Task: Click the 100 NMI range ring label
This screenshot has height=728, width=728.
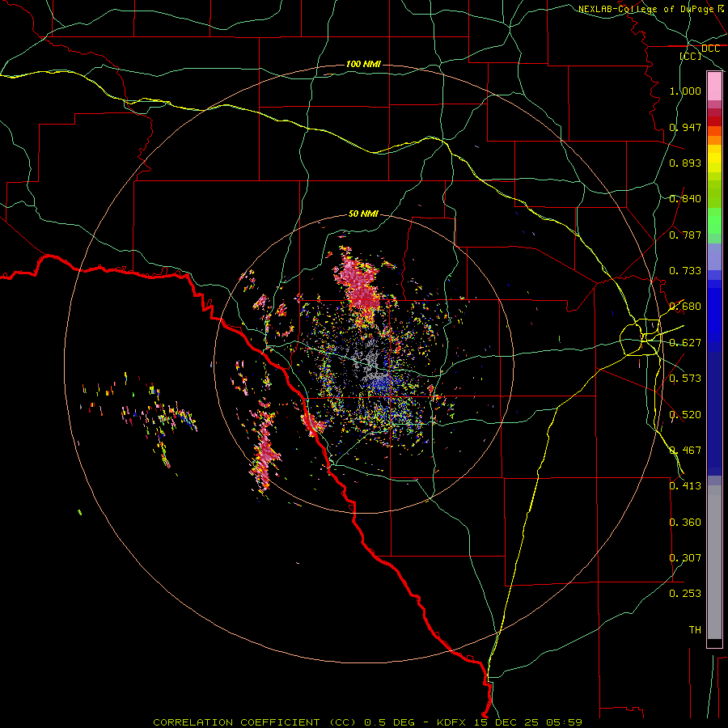Action: pyautogui.click(x=363, y=64)
